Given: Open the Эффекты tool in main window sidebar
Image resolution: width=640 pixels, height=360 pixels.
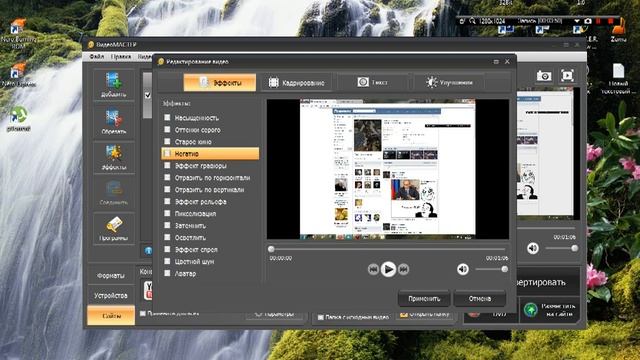Looking at the screenshot, I should tap(113, 158).
